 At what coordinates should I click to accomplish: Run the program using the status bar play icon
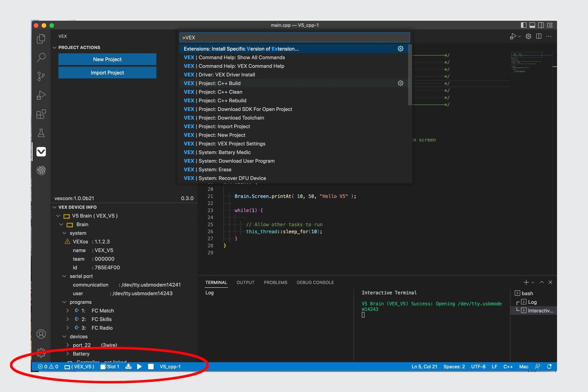140,366
